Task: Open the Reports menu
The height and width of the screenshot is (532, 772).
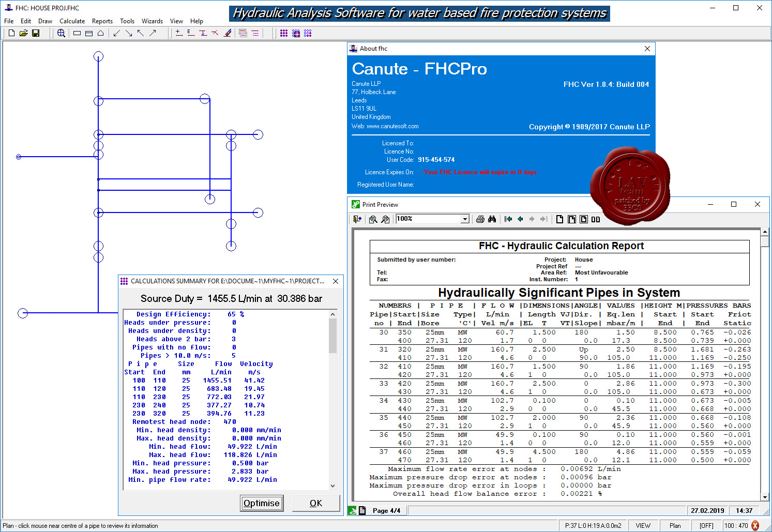Action: pyautogui.click(x=102, y=21)
